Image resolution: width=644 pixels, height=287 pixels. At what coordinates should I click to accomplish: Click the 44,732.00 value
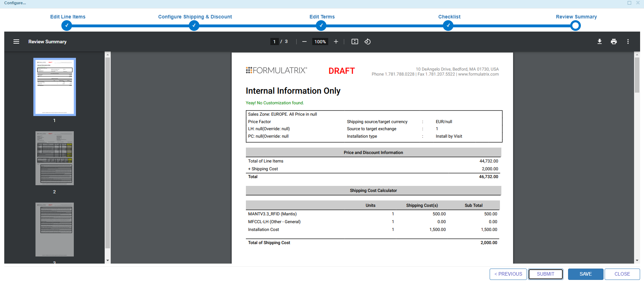pos(489,161)
